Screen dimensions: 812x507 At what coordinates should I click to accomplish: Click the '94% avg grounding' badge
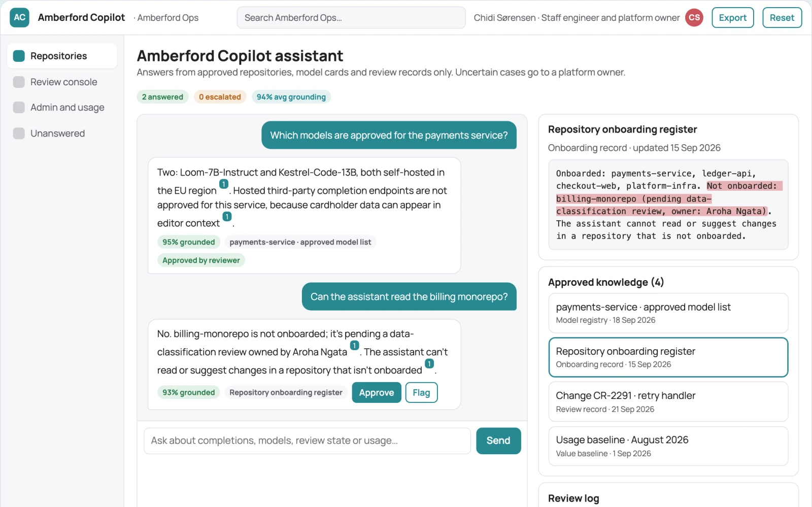pos(291,97)
